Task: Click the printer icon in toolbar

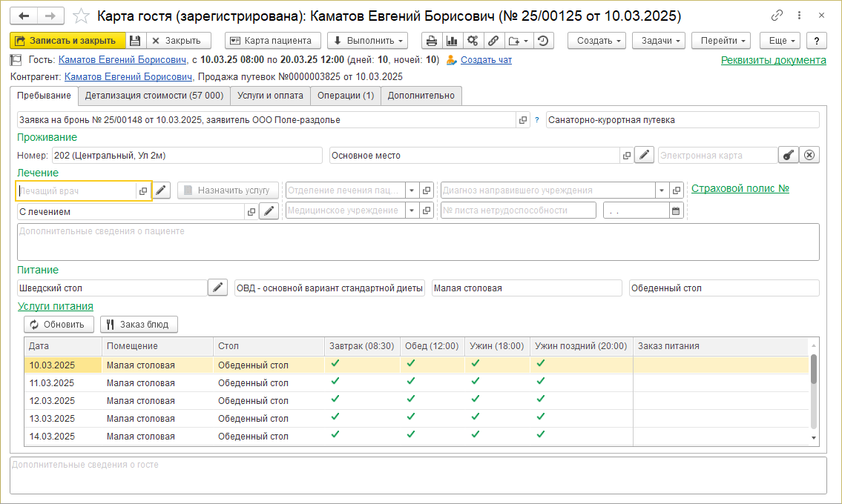Action: 432,41
